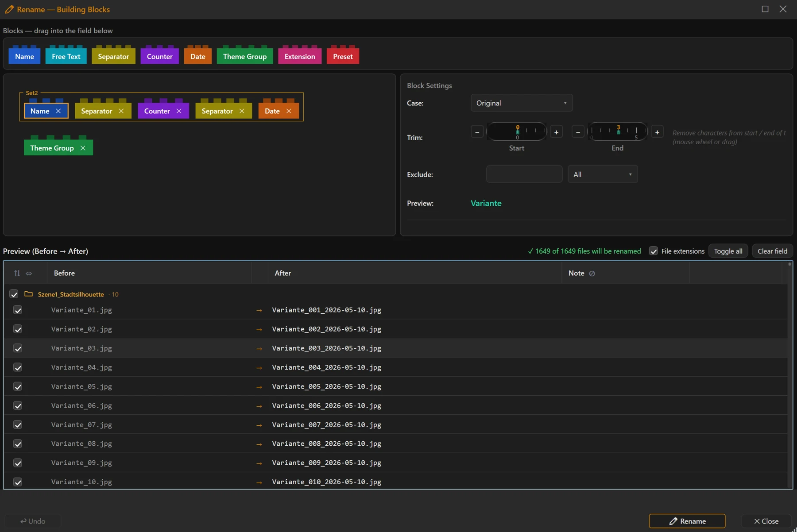Click the Szene1_Stadtsilhouette folder icon
This screenshot has height=532, width=797.
29,294
